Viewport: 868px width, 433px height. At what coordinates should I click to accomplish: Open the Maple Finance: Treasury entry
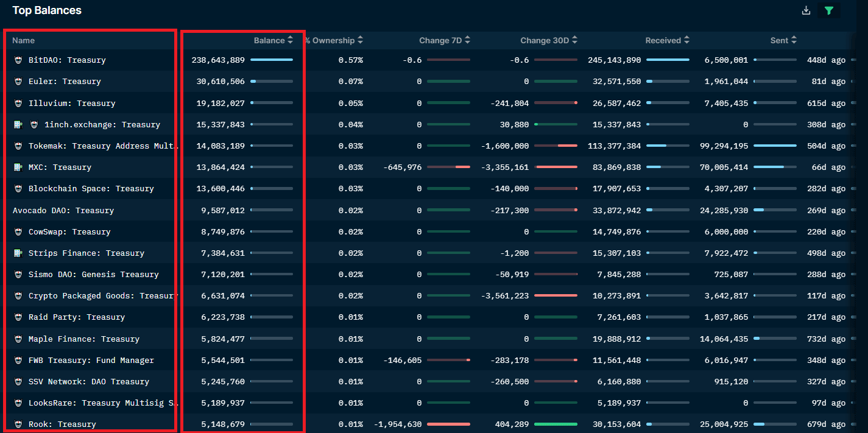point(84,339)
